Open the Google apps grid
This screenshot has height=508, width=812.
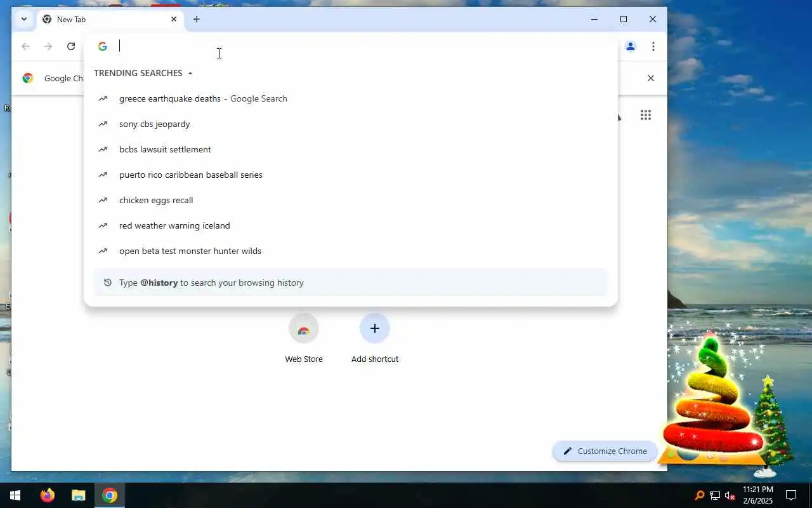pyautogui.click(x=646, y=115)
